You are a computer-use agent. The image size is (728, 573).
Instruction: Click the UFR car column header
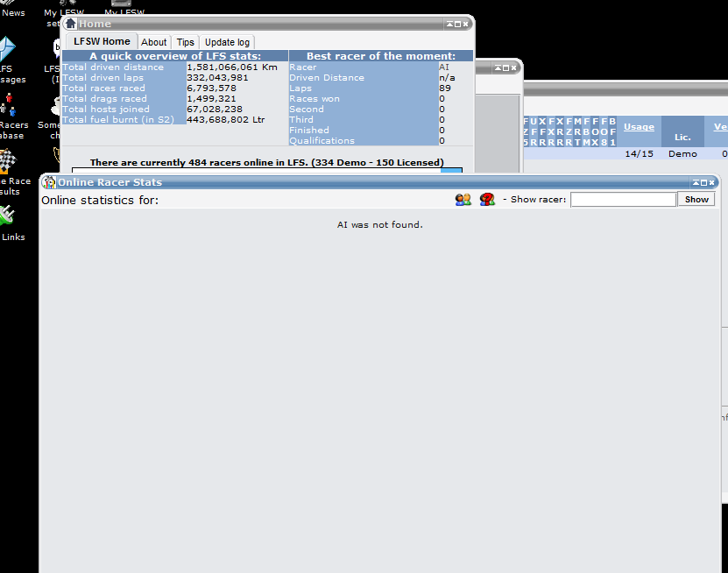pos(534,132)
